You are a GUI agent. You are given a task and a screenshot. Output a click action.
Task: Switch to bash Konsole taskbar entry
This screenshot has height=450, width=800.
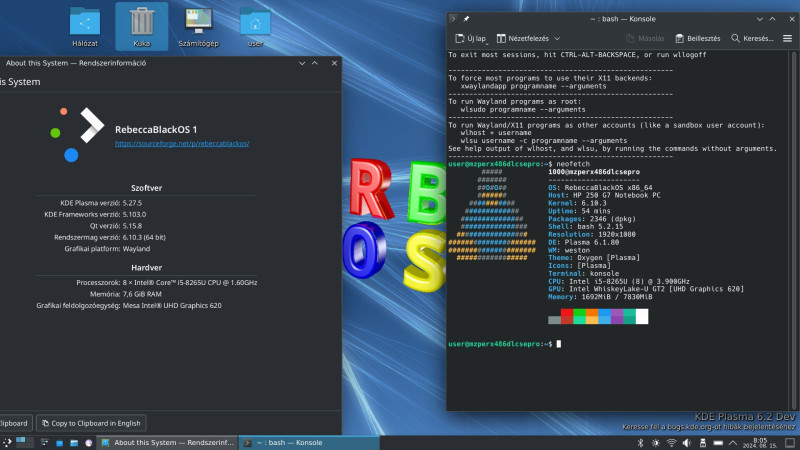pyautogui.click(x=309, y=443)
